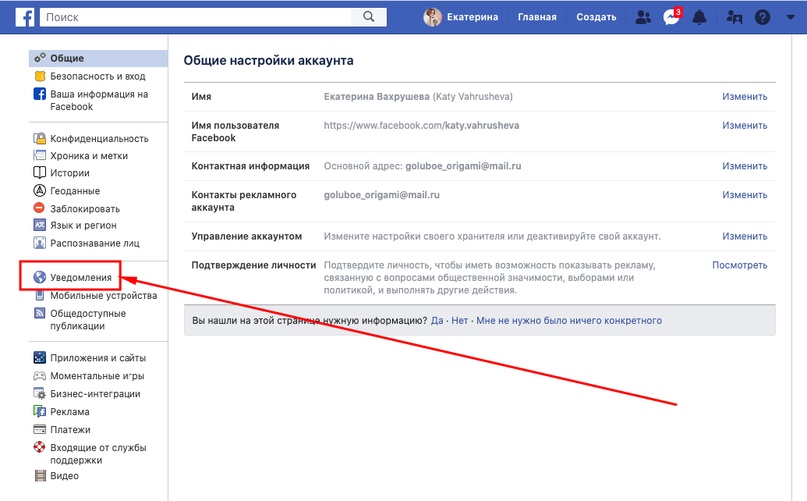The width and height of the screenshot is (807, 501).
Task: Open Приложения и сайты settings
Action: (x=98, y=358)
